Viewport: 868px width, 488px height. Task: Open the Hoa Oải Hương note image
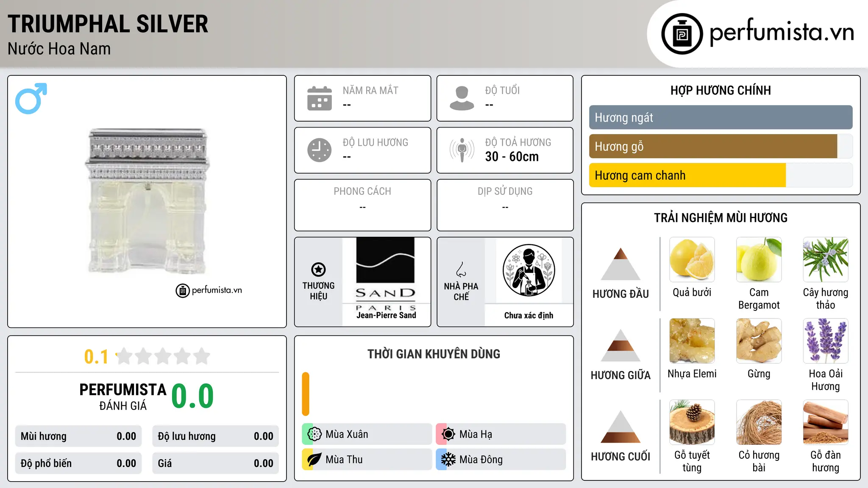pyautogui.click(x=826, y=341)
